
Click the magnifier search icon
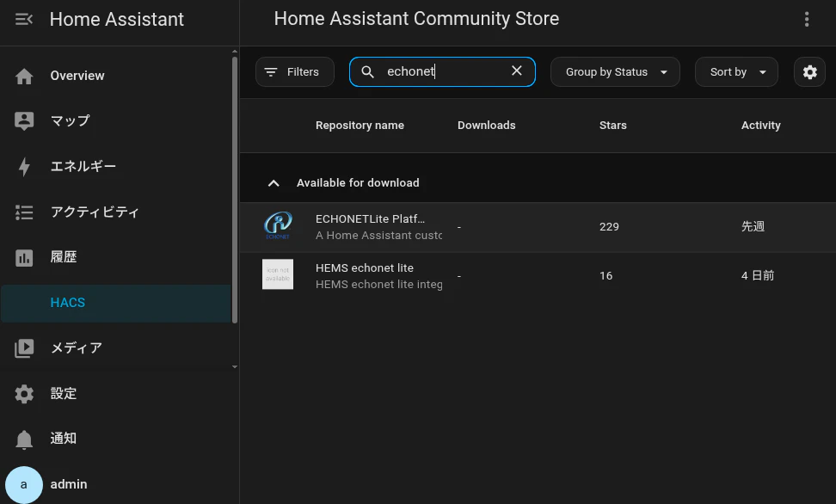367,71
